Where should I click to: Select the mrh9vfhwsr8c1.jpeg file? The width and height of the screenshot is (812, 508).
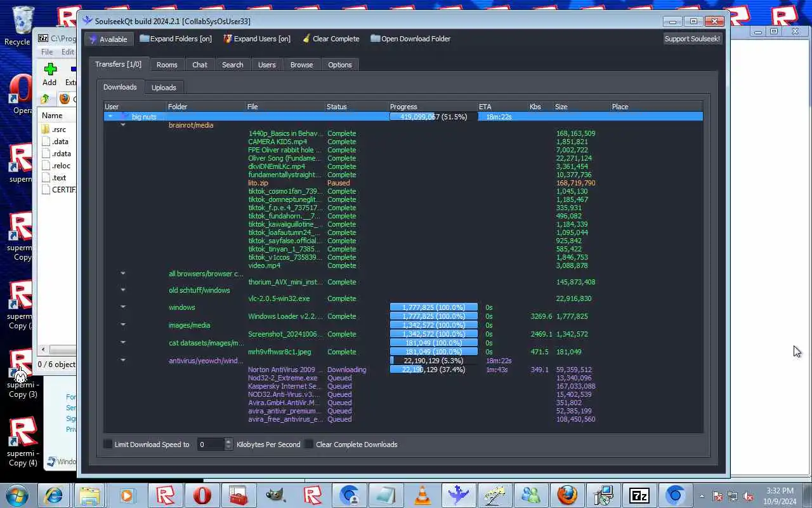pyautogui.click(x=279, y=352)
